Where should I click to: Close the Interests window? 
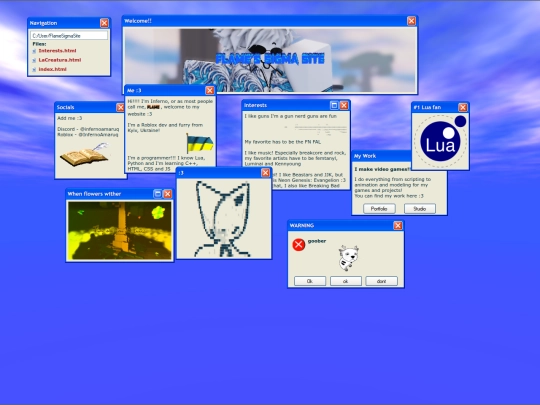click(x=344, y=105)
